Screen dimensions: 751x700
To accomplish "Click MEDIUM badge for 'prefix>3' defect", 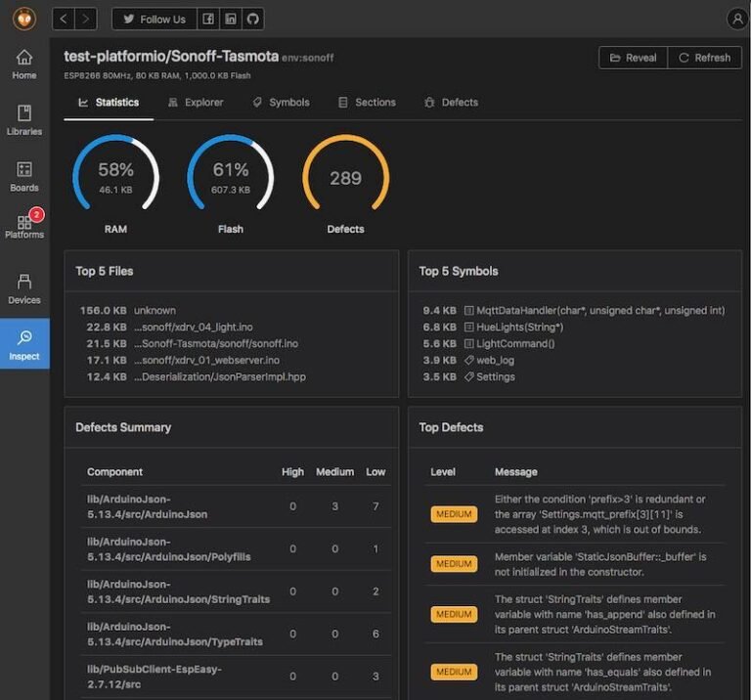I will pos(454,514).
